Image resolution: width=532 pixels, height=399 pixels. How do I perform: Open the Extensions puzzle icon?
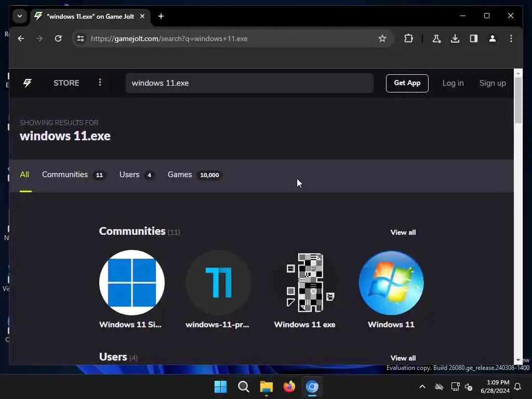coord(408,38)
